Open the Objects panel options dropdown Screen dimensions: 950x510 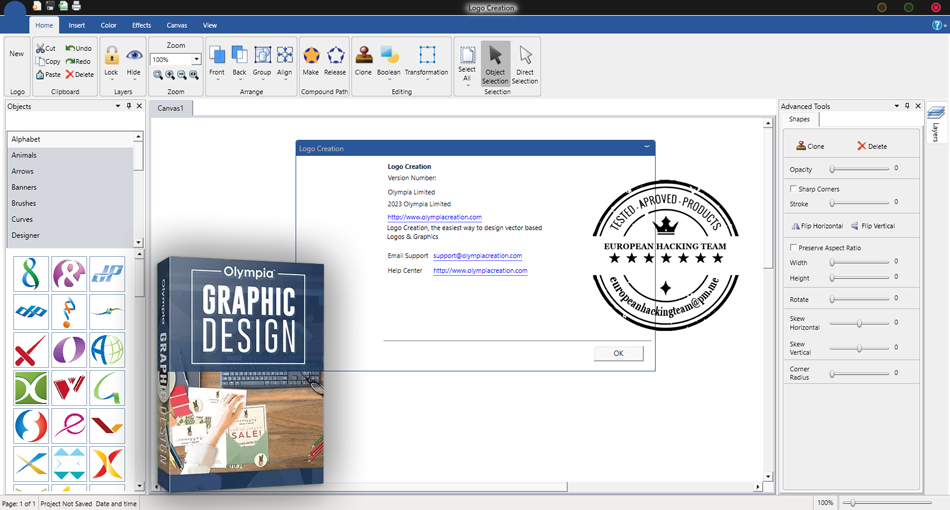click(x=118, y=106)
